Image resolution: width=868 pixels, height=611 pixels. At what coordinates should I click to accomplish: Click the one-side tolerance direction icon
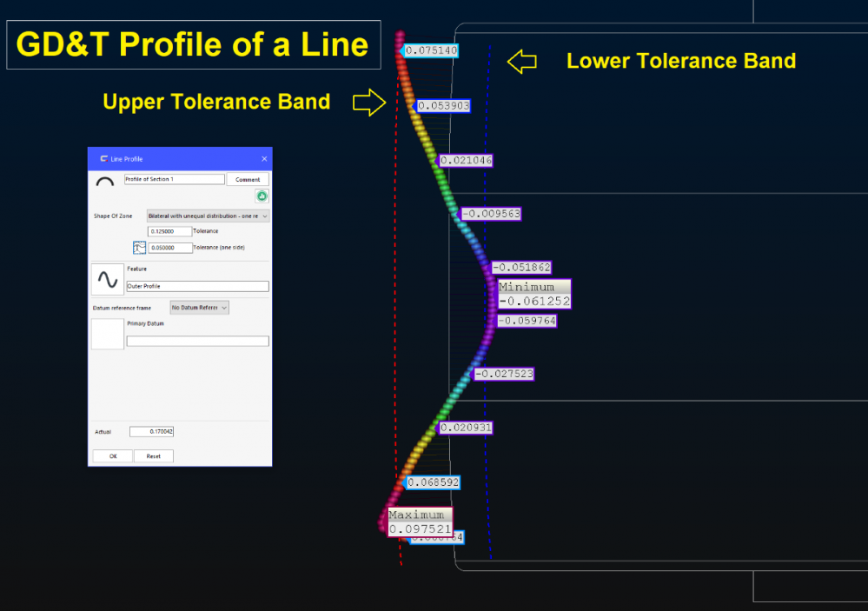pyautogui.click(x=138, y=248)
